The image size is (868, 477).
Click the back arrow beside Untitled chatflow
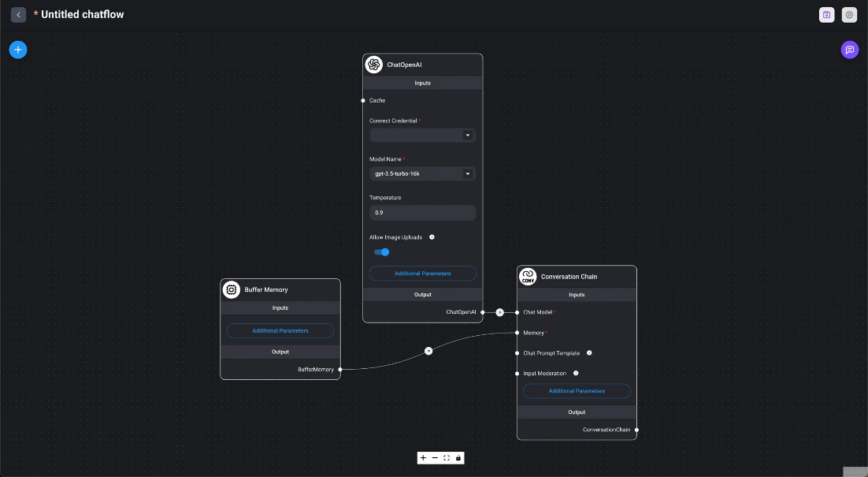18,15
